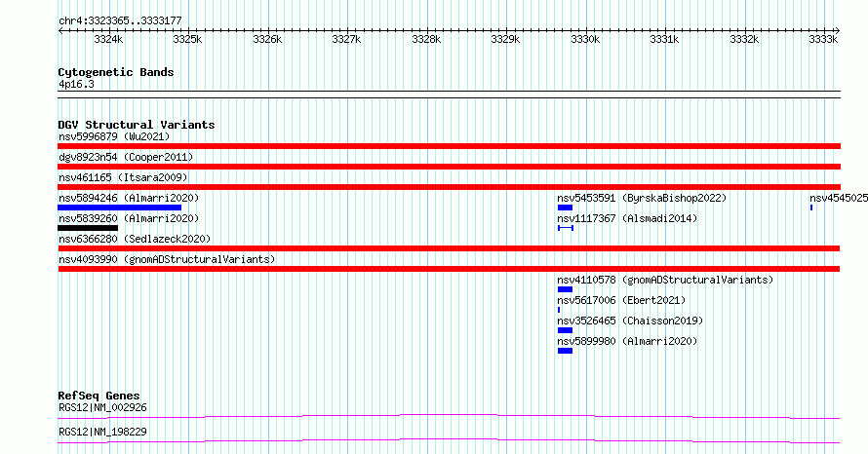
Task: Click the 3327k ruler tick label
Action: click(x=346, y=39)
